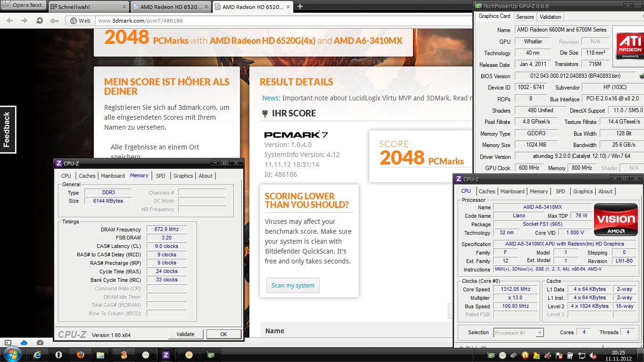Select the Graphics Card tab in GPU-Z
Screen dimensions: 644x362
(x=494, y=16)
